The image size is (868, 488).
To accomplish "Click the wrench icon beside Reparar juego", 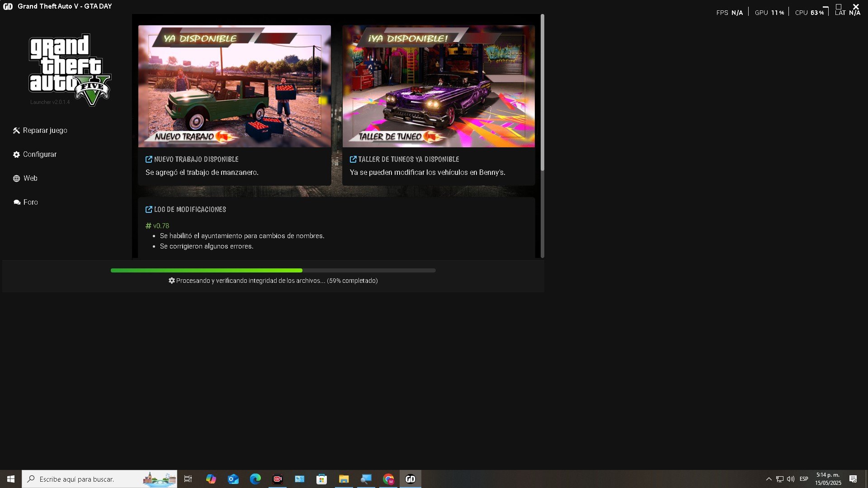I will pyautogui.click(x=16, y=131).
